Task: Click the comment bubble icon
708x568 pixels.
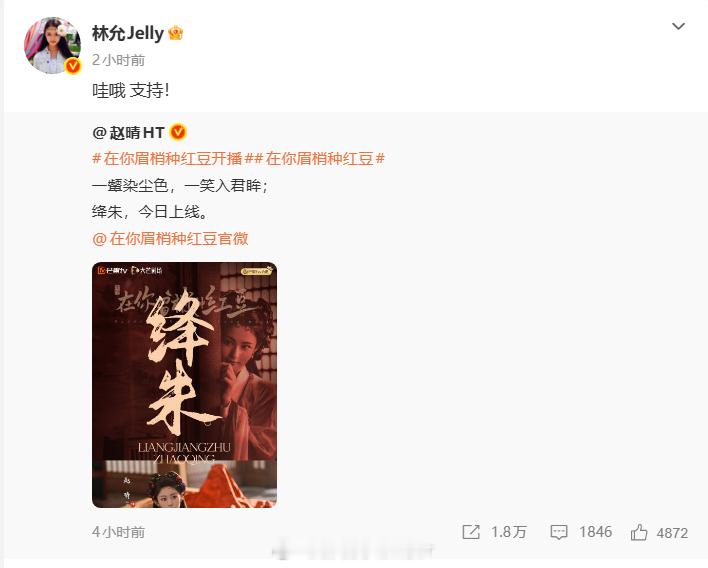Action: click(559, 532)
